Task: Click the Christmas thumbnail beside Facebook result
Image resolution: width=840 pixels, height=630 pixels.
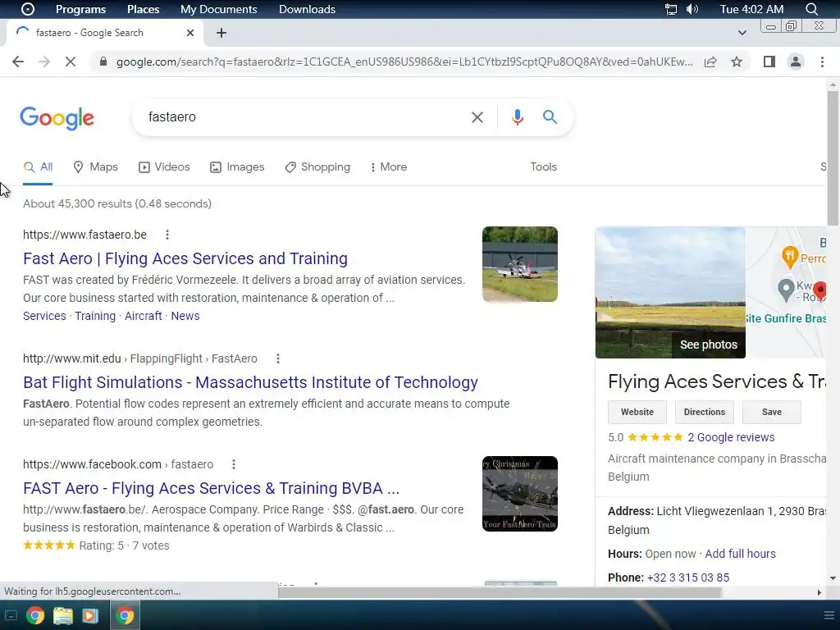Action: pos(519,494)
